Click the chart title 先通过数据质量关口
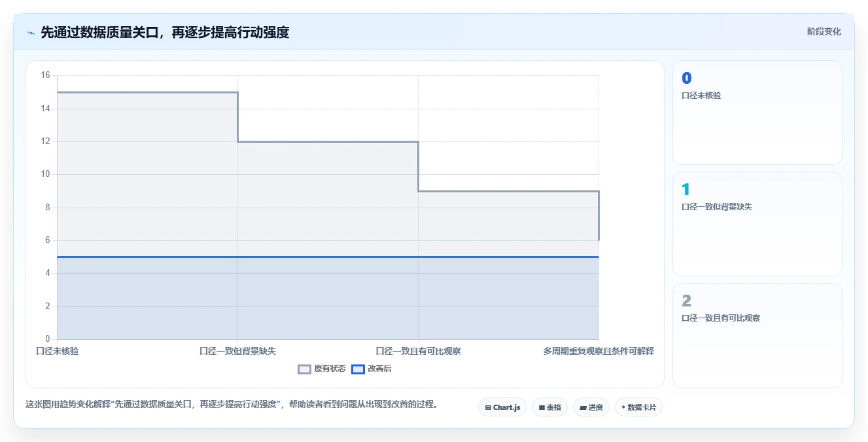Image resolution: width=868 pixels, height=442 pixels. [x=165, y=32]
